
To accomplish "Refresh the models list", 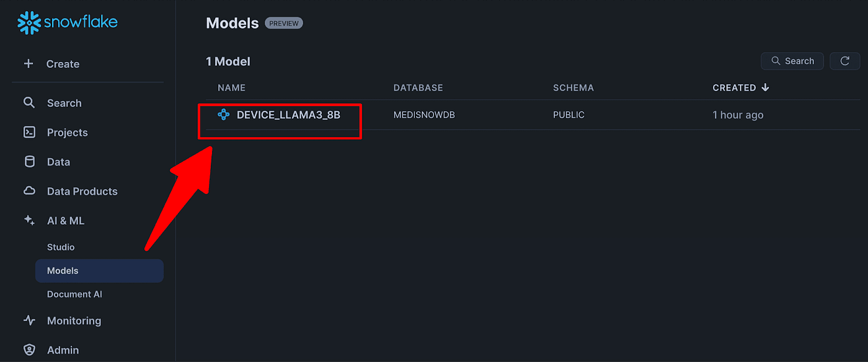I will point(844,61).
